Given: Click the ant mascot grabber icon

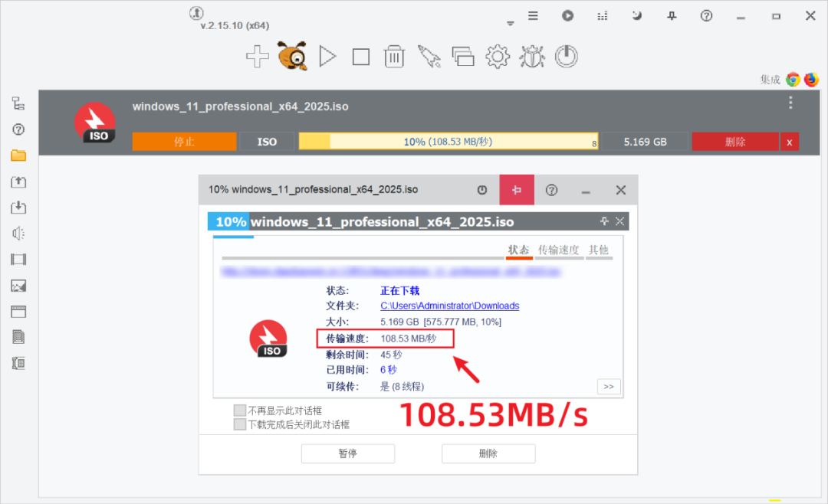Looking at the screenshot, I should [x=292, y=56].
